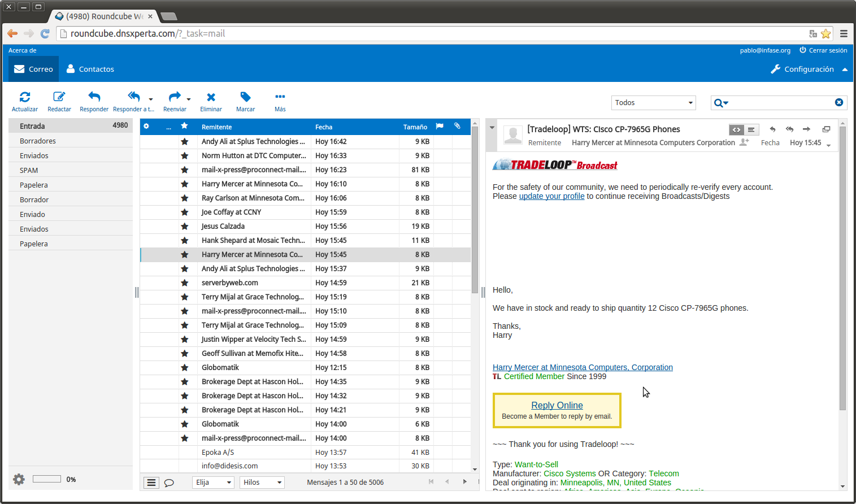The width and height of the screenshot is (856, 504).
Task: Toggle star on Andy Ali 16:42 message
Action: (x=184, y=141)
